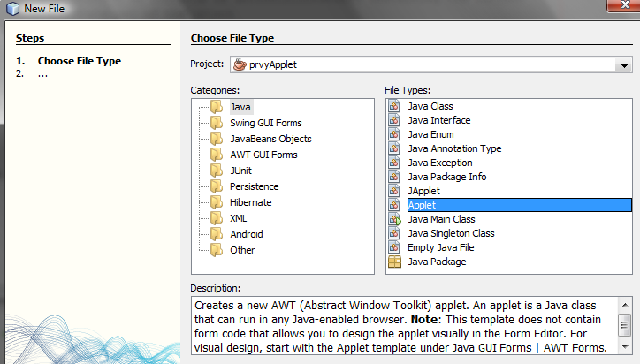This screenshot has height=364, width=640.
Task: Choose Java Interface file type
Action: click(x=439, y=120)
